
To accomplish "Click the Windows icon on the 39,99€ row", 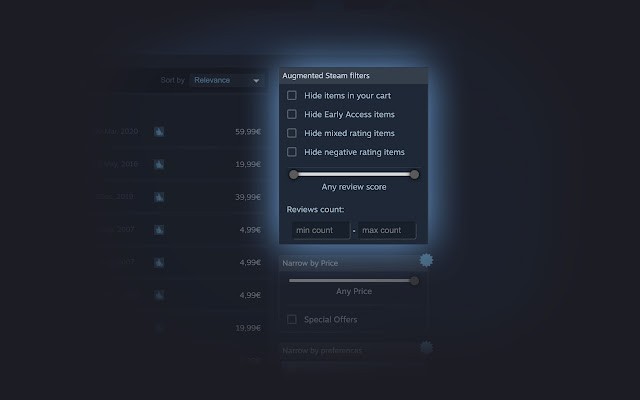I will coord(159,197).
